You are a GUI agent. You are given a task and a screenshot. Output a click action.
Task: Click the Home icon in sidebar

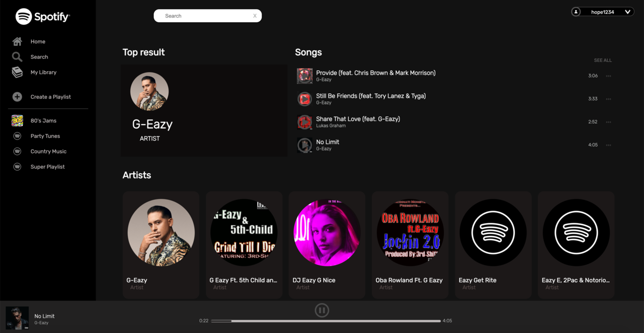tap(17, 41)
